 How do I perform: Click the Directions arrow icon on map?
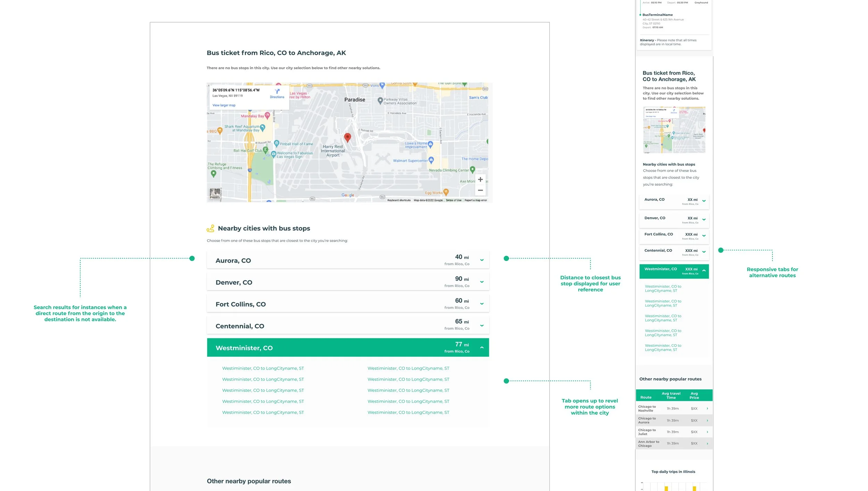point(277,92)
